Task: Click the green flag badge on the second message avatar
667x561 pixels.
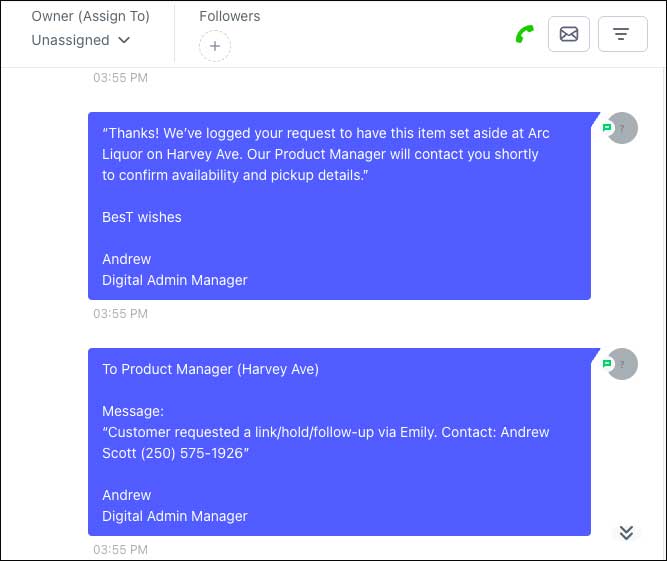Action: click(607, 363)
